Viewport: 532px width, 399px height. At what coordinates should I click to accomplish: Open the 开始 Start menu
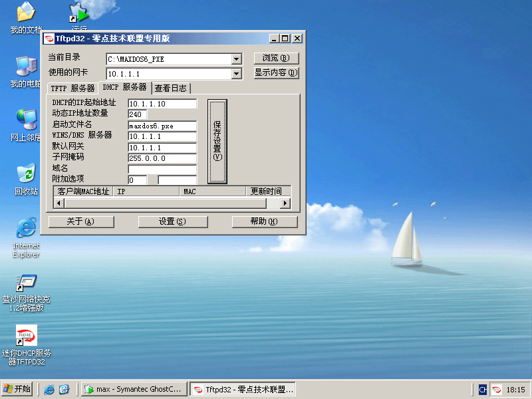[17, 390]
